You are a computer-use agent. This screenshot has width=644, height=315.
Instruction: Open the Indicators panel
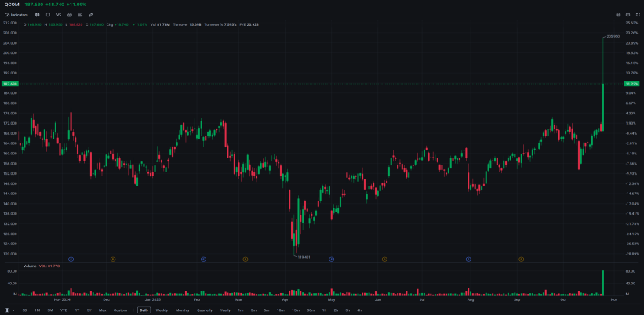click(16, 15)
